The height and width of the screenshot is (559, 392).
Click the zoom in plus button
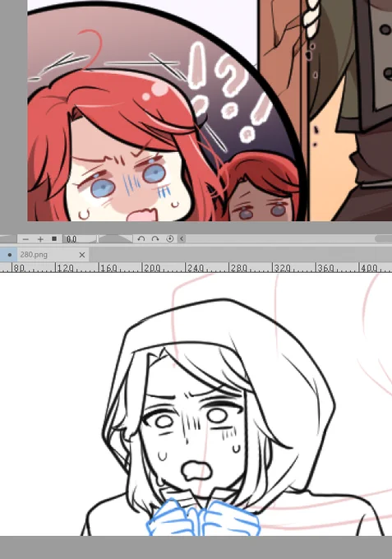click(40, 239)
